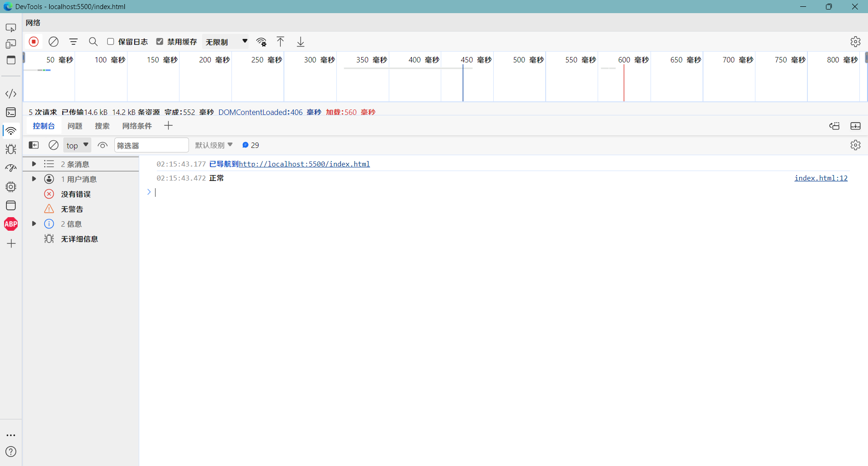Screen dimensions: 868x466
Task: Open the Application panel sidebar icon
Action: (x=11, y=205)
